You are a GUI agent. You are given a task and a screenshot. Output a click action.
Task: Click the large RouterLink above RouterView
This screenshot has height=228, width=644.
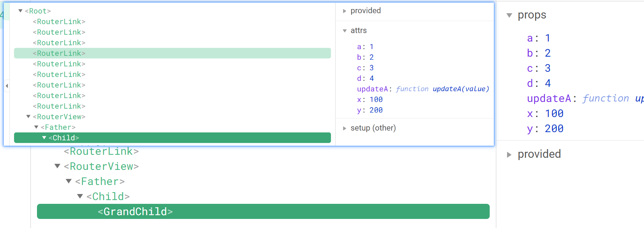click(101, 151)
